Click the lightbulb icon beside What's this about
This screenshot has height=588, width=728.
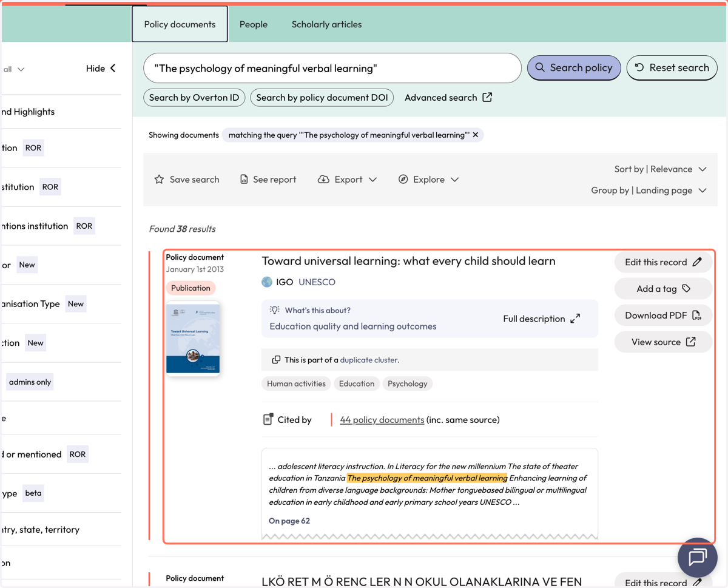click(x=275, y=310)
